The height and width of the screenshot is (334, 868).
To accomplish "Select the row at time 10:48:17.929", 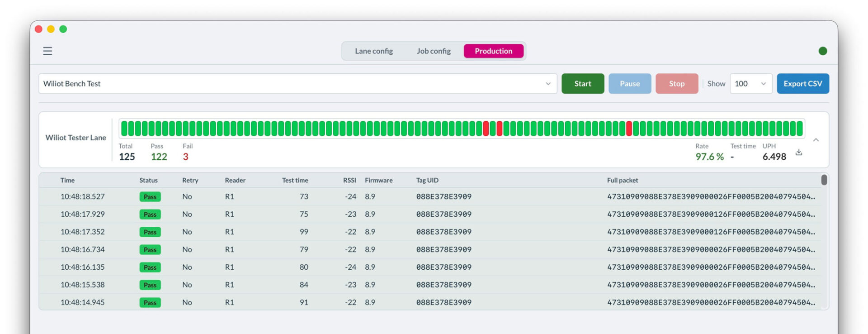I will click(x=430, y=215).
